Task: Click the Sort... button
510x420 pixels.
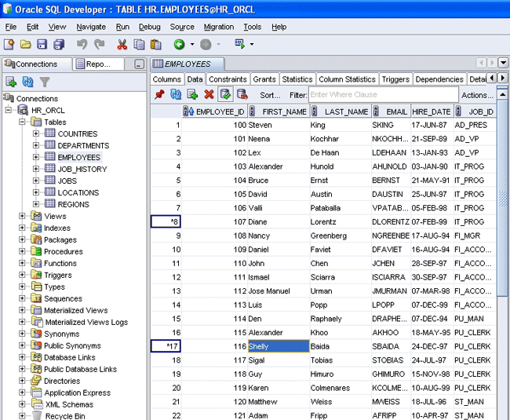Action: 270,95
